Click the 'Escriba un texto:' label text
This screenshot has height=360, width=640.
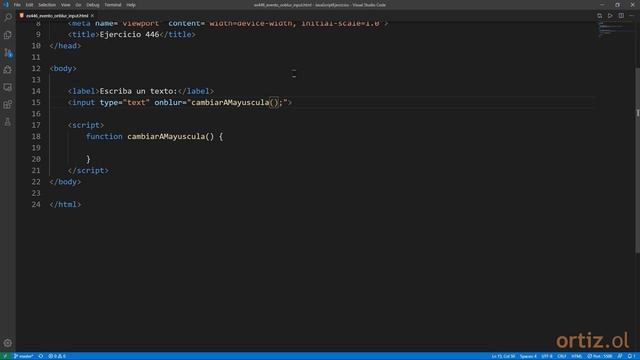(138, 91)
